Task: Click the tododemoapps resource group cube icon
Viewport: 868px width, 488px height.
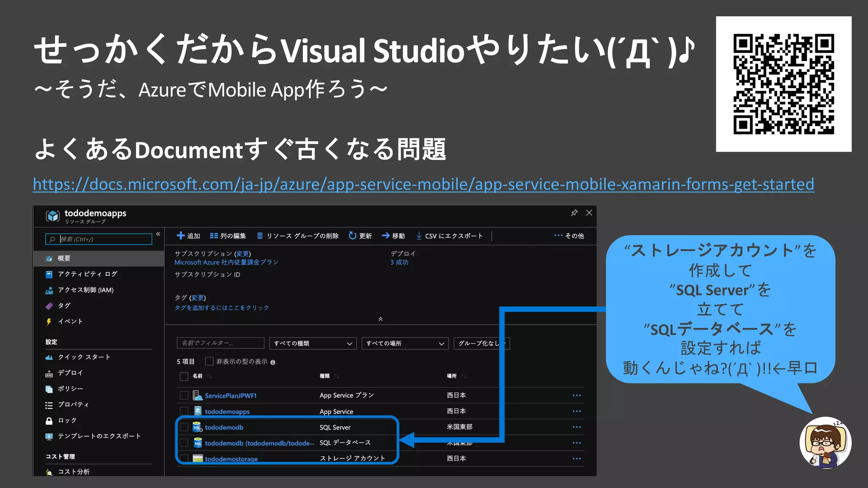Action: pos(53,216)
